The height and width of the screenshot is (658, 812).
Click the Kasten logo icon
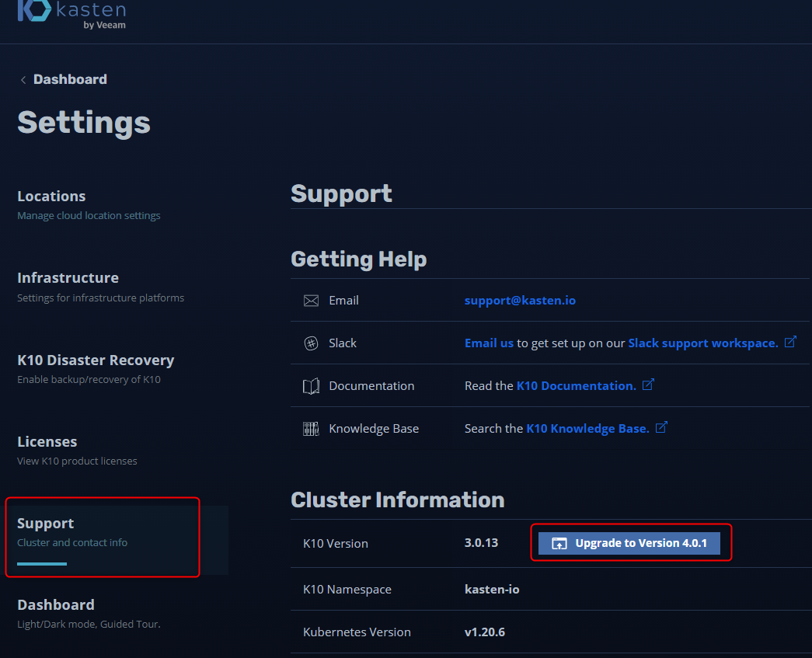coord(33,11)
